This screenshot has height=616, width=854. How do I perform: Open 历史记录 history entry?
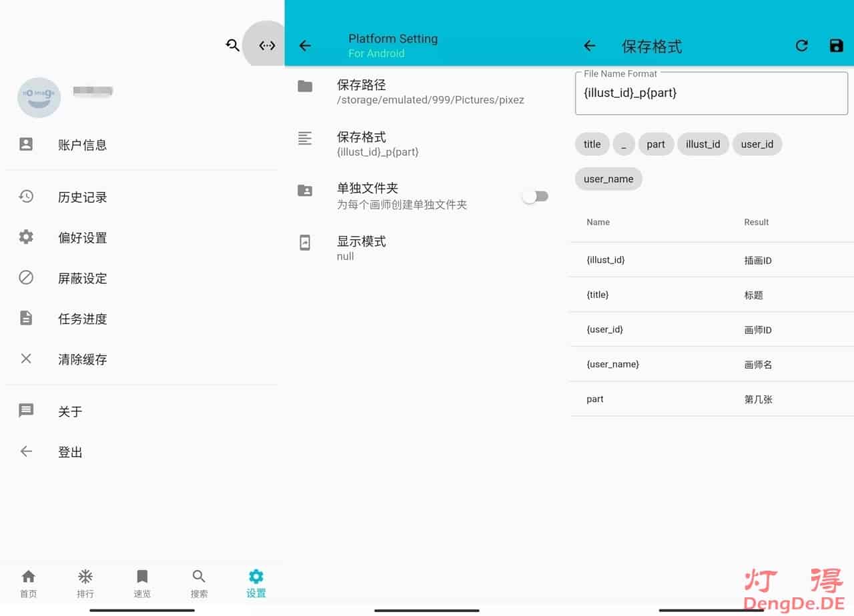click(82, 197)
